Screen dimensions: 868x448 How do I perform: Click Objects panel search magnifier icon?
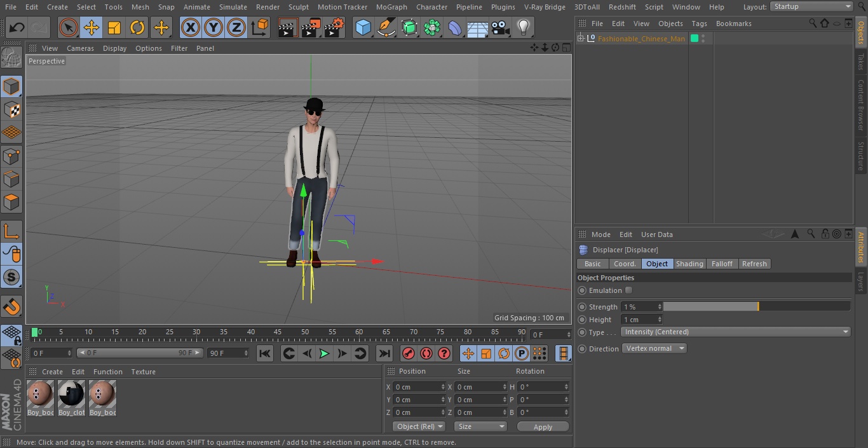[813, 23]
